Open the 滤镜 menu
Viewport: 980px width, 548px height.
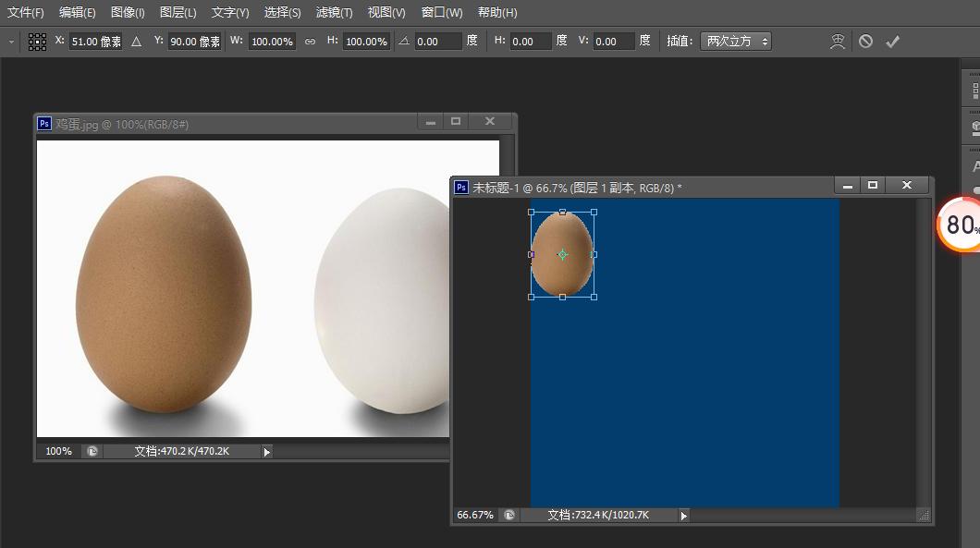click(x=335, y=12)
